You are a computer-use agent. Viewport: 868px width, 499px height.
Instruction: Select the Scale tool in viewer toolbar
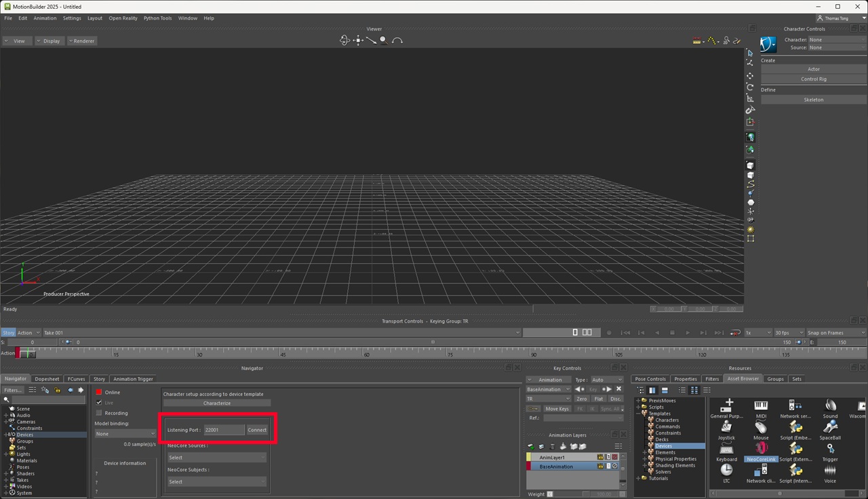point(750,98)
